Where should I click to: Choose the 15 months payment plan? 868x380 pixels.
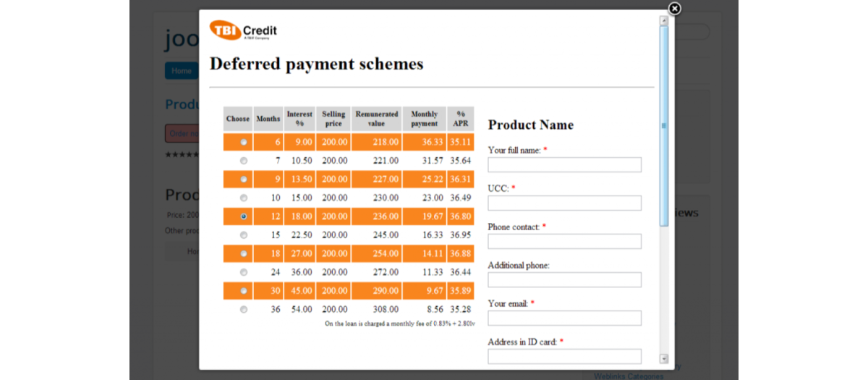pos(243,235)
